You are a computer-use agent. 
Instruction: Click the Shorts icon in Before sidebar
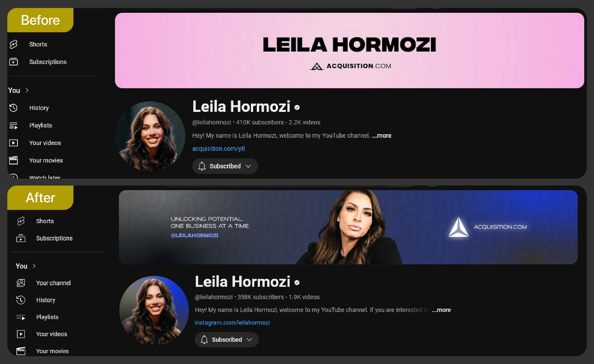pyautogui.click(x=13, y=44)
